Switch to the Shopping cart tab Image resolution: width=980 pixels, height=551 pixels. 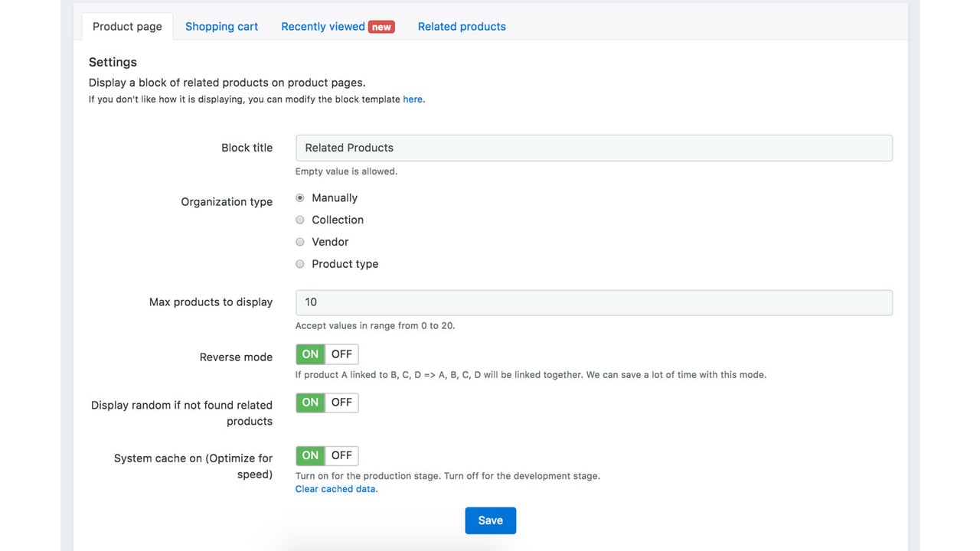[221, 26]
